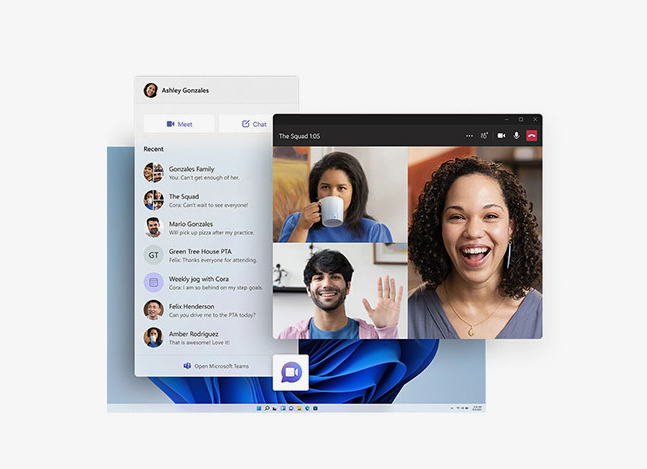Click the Weekly jog calendar icon

[153, 283]
